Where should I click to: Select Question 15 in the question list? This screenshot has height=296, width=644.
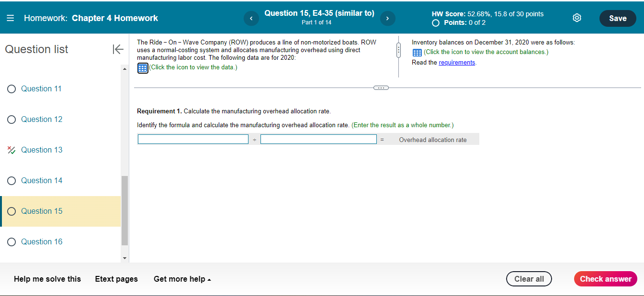[41, 211]
